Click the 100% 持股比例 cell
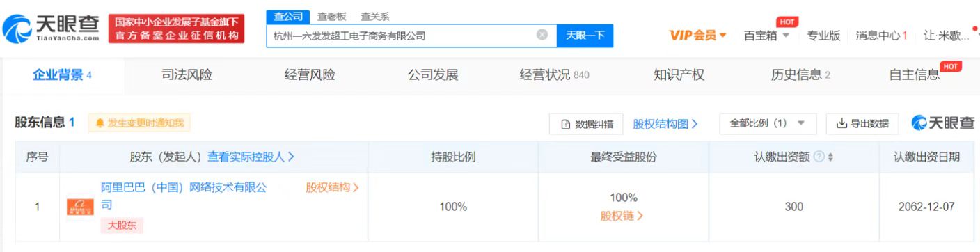This screenshot has width=980, height=252. 453,207
